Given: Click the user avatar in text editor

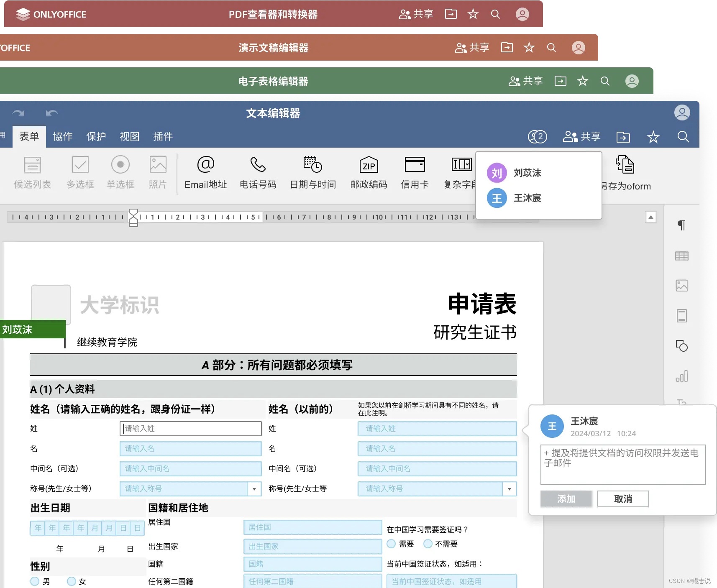Looking at the screenshot, I should (682, 112).
